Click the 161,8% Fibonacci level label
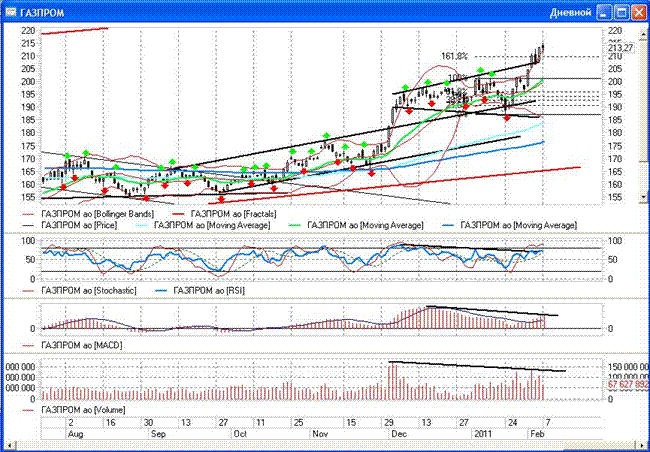 tap(455, 56)
